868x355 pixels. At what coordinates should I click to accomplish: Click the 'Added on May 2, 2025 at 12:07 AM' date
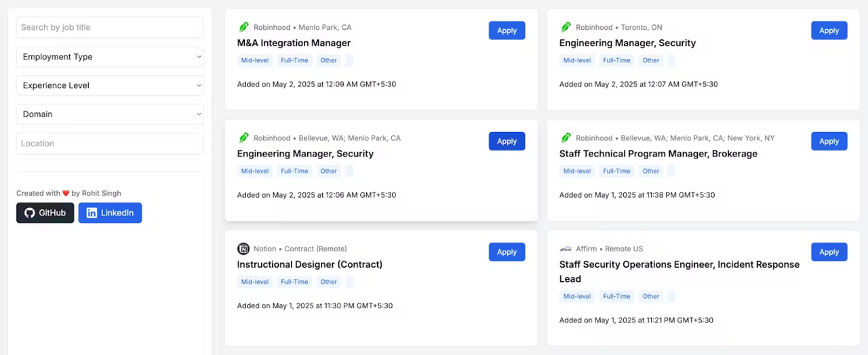click(x=639, y=85)
